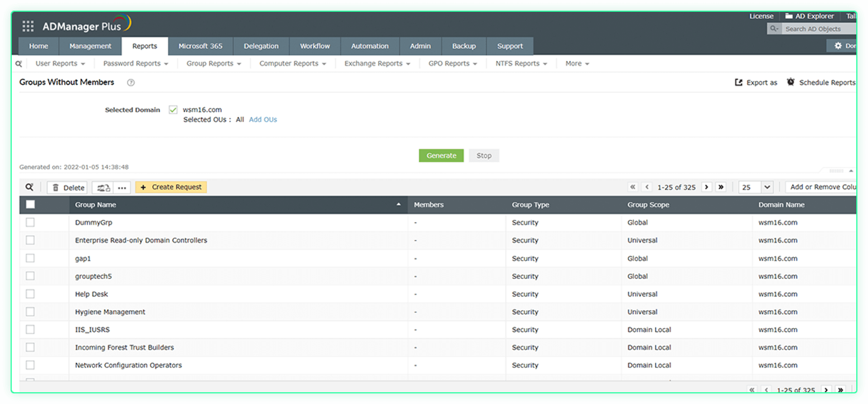Image resolution: width=868 pixels, height=404 pixels.
Task: Open the ellipsis more actions button
Action: (122, 187)
